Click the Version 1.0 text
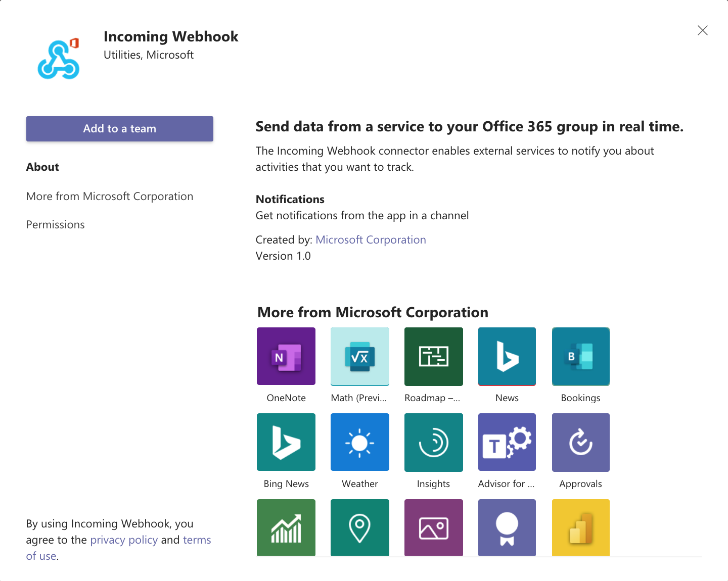This screenshot has height=581, width=728. (x=283, y=256)
